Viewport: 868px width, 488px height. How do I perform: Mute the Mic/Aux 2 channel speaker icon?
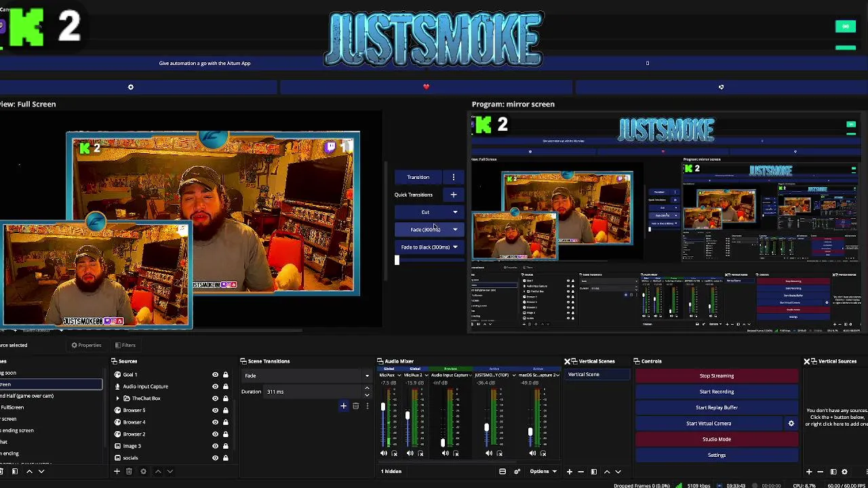(410, 453)
